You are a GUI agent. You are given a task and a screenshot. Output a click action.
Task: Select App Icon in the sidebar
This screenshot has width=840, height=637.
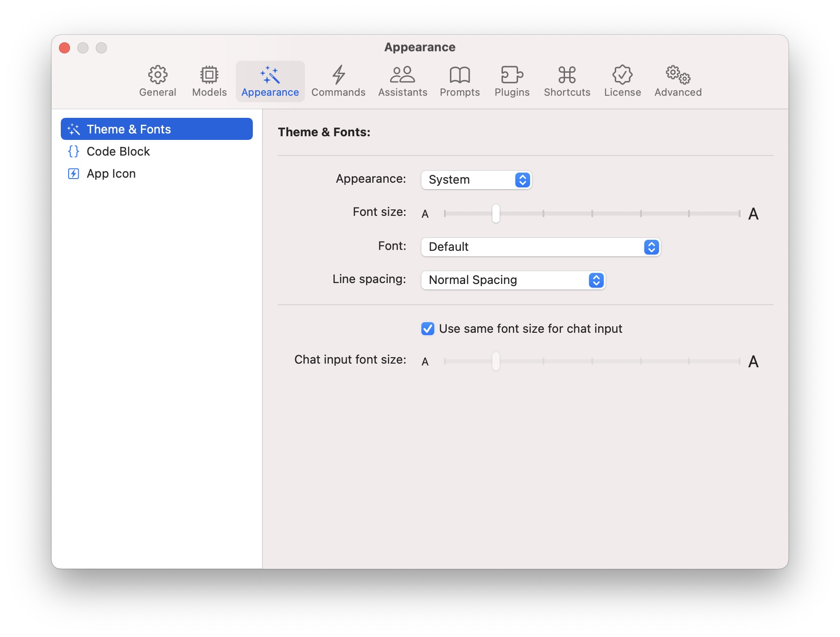pyautogui.click(x=111, y=174)
